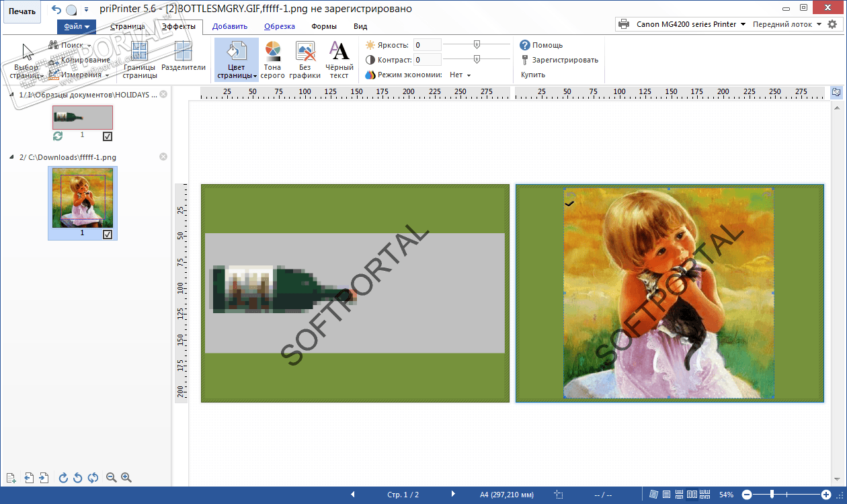This screenshot has height=504, width=847.
Task: Click the Контраст slider handle
Action: pos(477,59)
